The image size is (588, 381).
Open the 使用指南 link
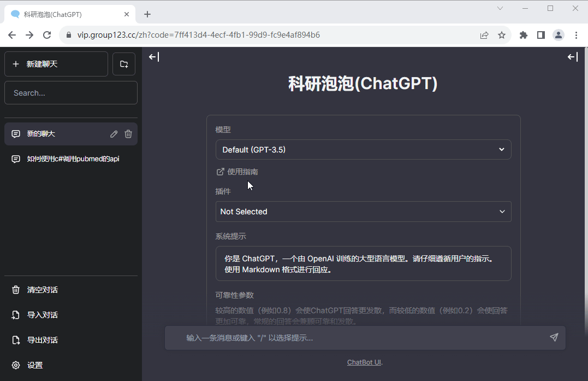coord(242,171)
